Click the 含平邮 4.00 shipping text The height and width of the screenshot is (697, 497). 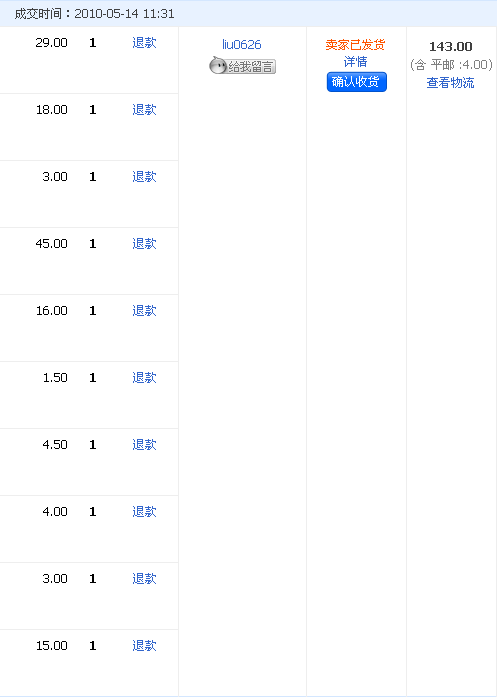tap(451, 65)
